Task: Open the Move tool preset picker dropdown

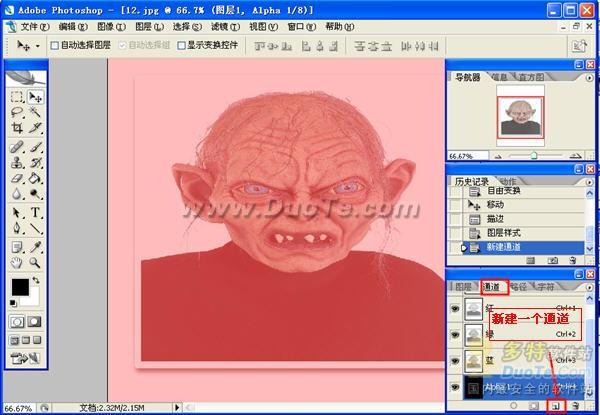Action: [x=38, y=46]
